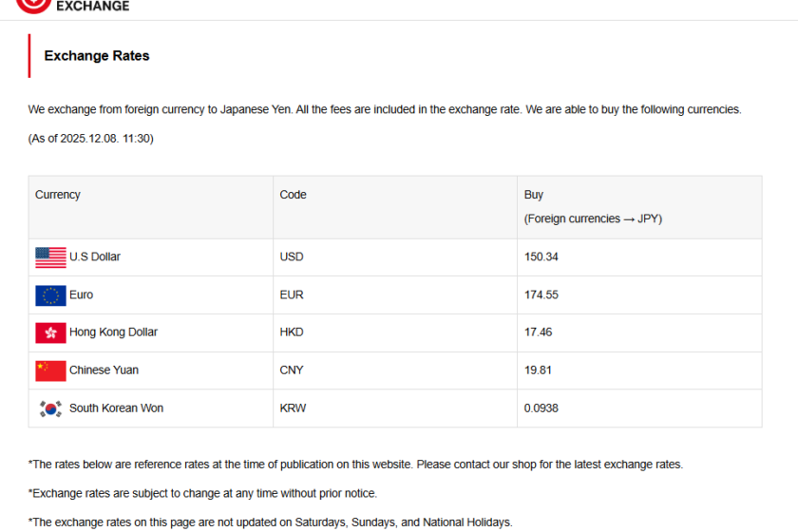Click the As of date timestamp

point(91,139)
